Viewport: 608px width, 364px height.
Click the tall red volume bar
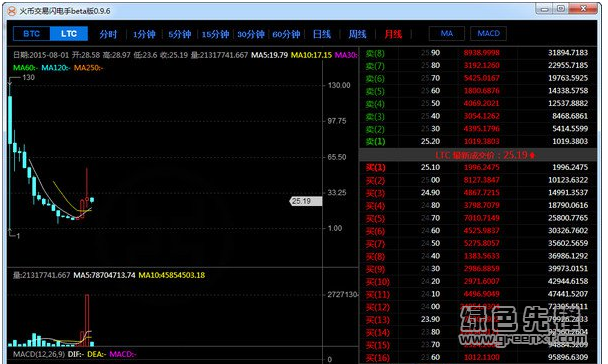[x=87, y=320]
